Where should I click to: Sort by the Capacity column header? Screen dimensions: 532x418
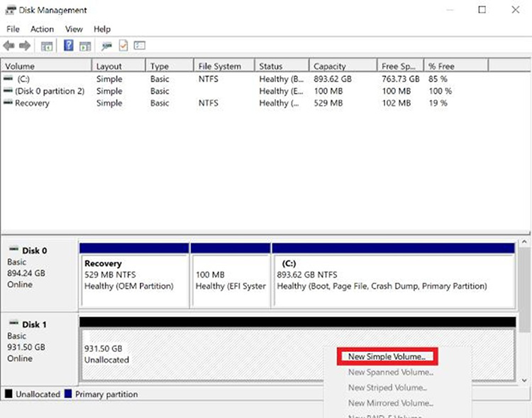pyautogui.click(x=343, y=66)
